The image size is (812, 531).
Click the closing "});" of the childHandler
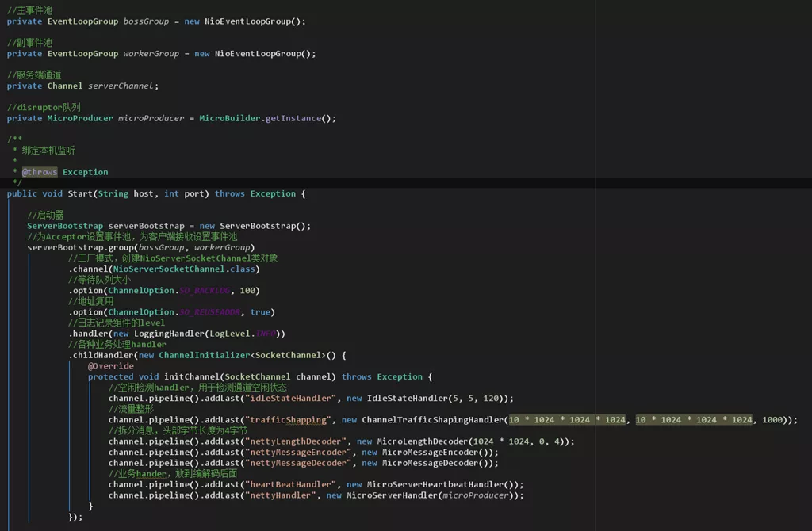coord(75,517)
